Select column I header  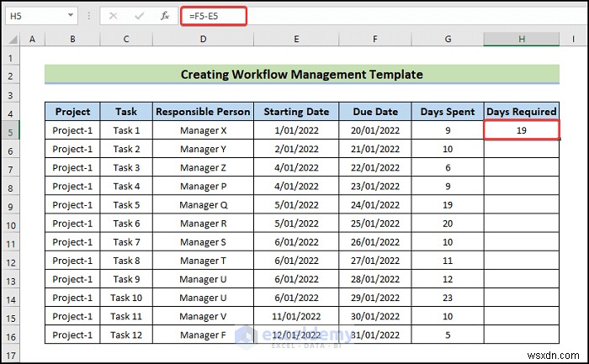[x=573, y=39]
